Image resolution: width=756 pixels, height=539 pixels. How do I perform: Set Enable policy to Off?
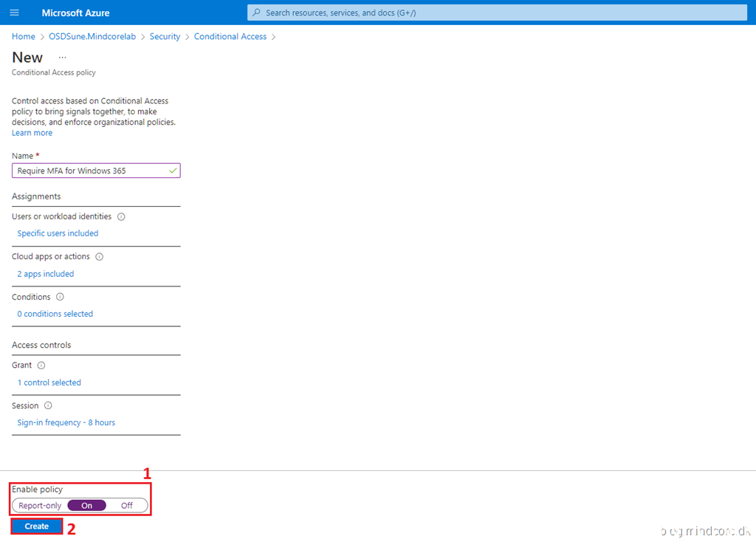coord(127,506)
